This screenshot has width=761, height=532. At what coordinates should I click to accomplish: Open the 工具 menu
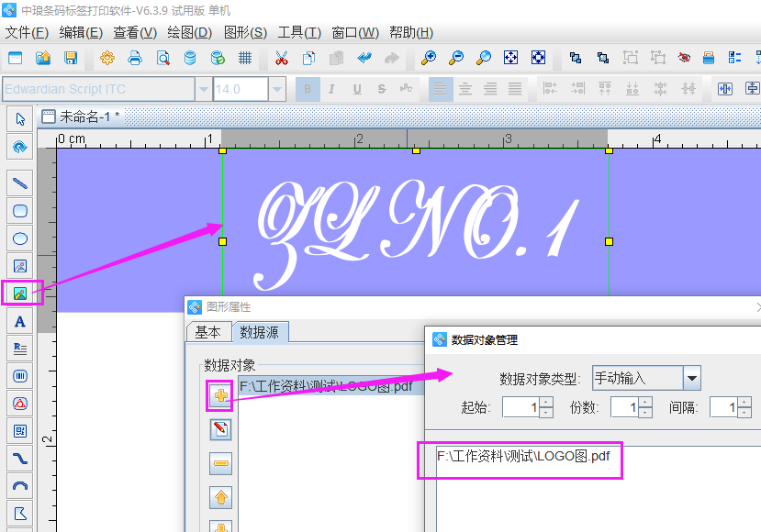pos(301,32)
